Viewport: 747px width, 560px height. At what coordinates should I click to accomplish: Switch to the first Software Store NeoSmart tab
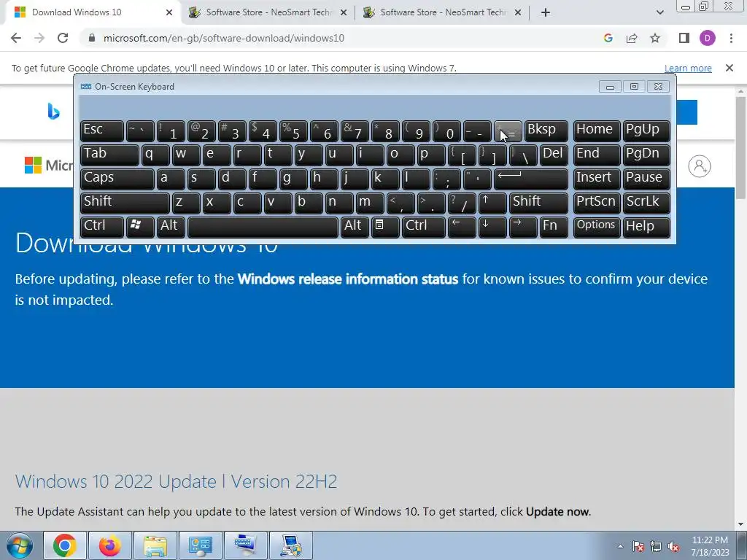point(268,12)
